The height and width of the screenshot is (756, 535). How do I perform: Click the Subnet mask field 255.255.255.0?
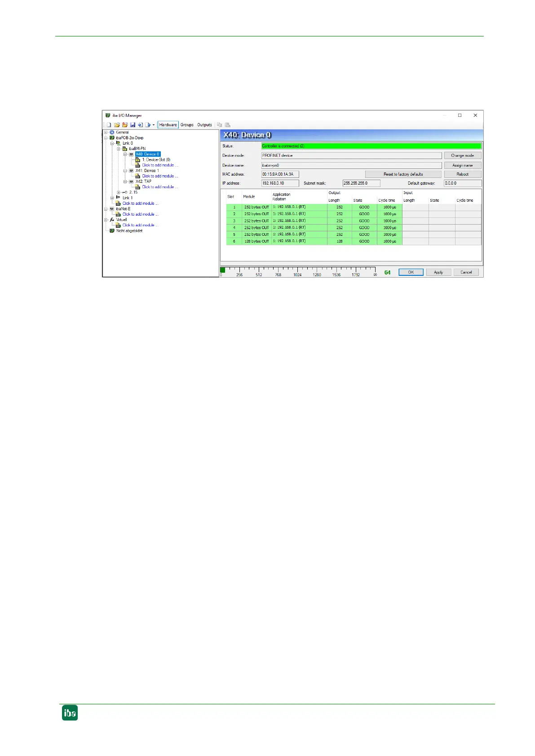point(361,183)
